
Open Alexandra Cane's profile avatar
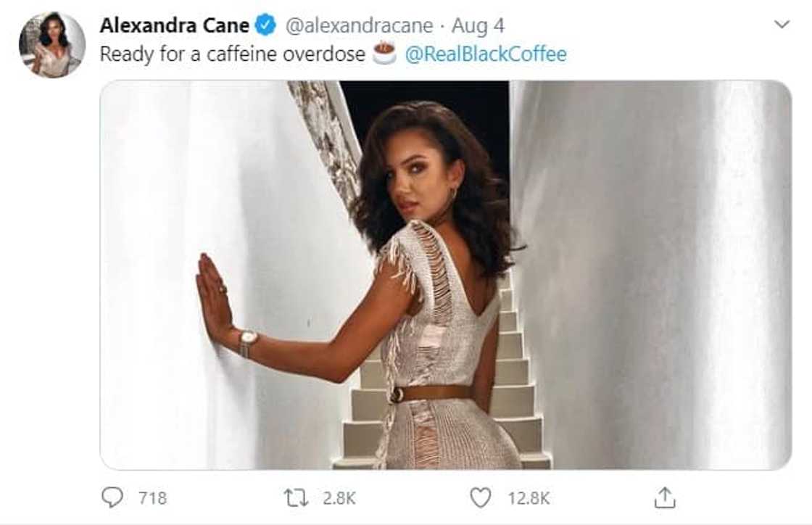click(x=51, y=45)
